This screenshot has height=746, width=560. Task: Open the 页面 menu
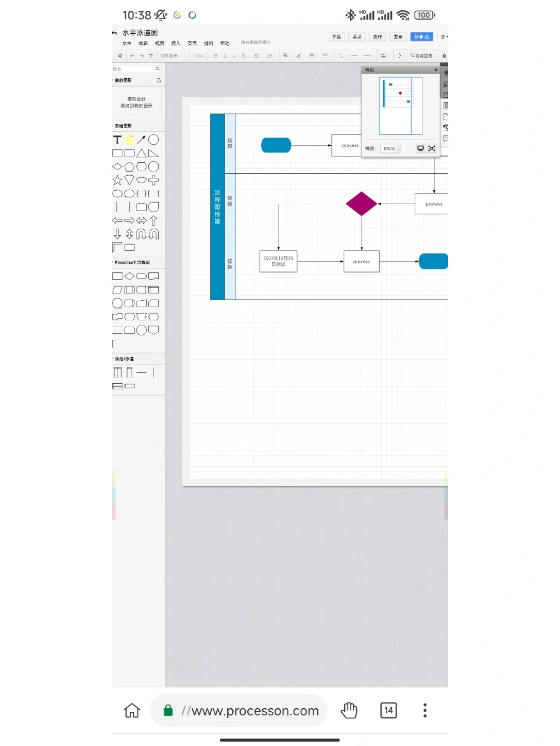[192, 44]
